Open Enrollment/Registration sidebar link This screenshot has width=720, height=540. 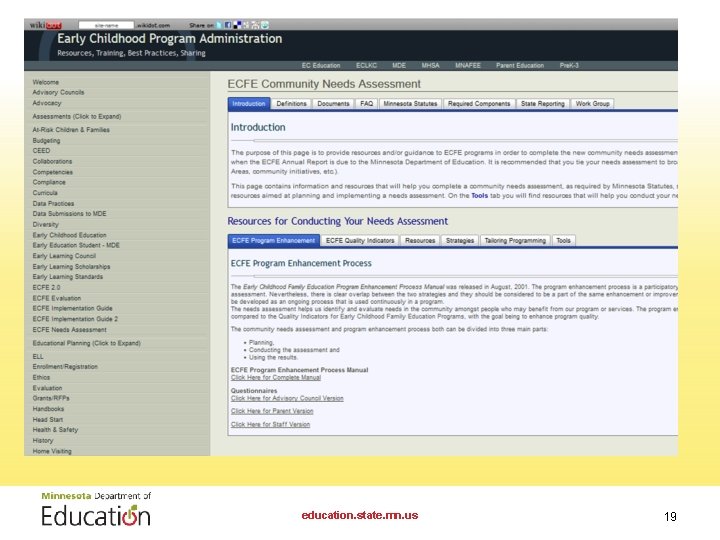point(65,367)
